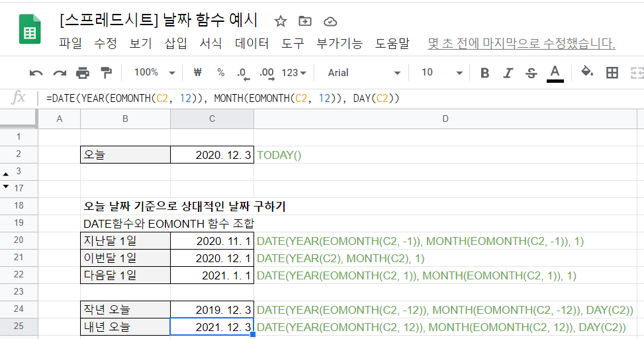Click the redo arrow icon
Screen dimensions: 644x339
coord(60,73)
